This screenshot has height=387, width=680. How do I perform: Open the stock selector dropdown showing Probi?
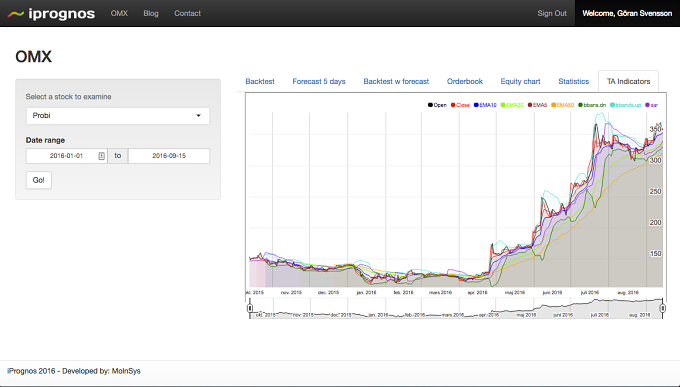coord(118,116)
